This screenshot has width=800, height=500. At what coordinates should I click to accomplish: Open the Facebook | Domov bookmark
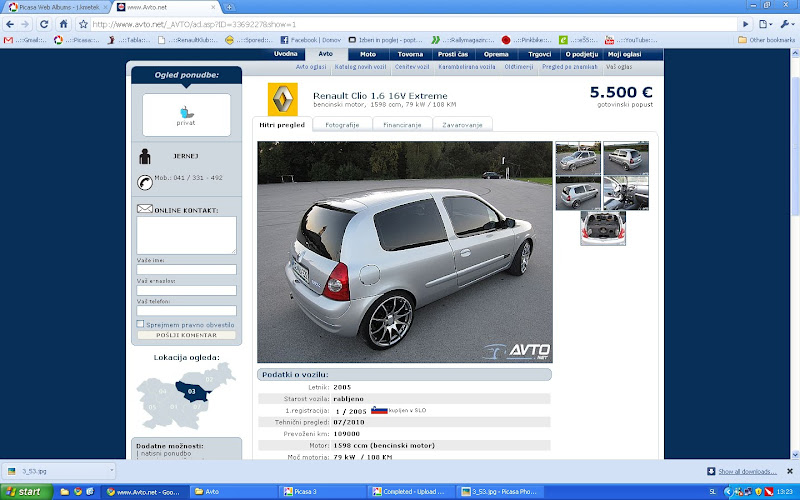tap(311, 40)
